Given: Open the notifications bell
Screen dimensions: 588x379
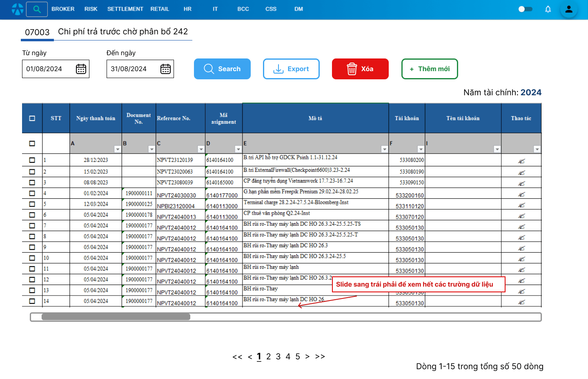Looking at the screenshot, I should point(548,9).
